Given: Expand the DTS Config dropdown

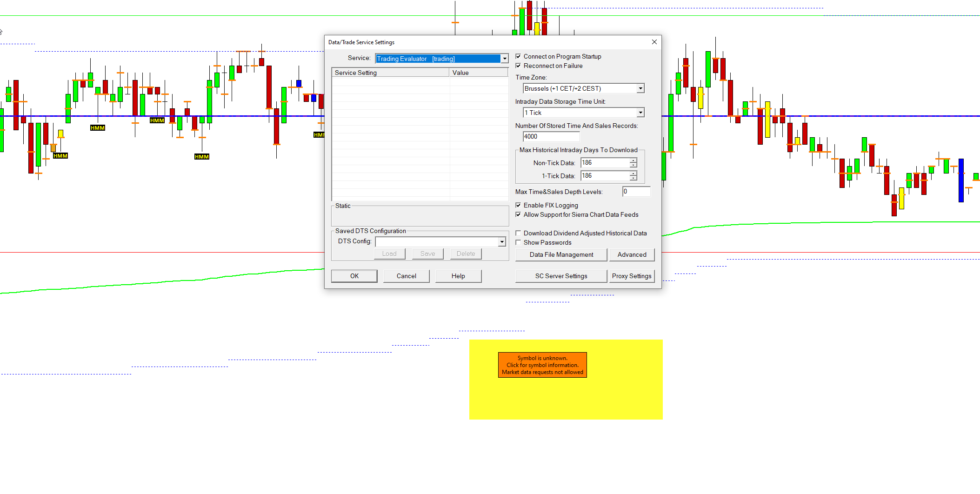Looking at the screenshot, I should pos(502,242).
